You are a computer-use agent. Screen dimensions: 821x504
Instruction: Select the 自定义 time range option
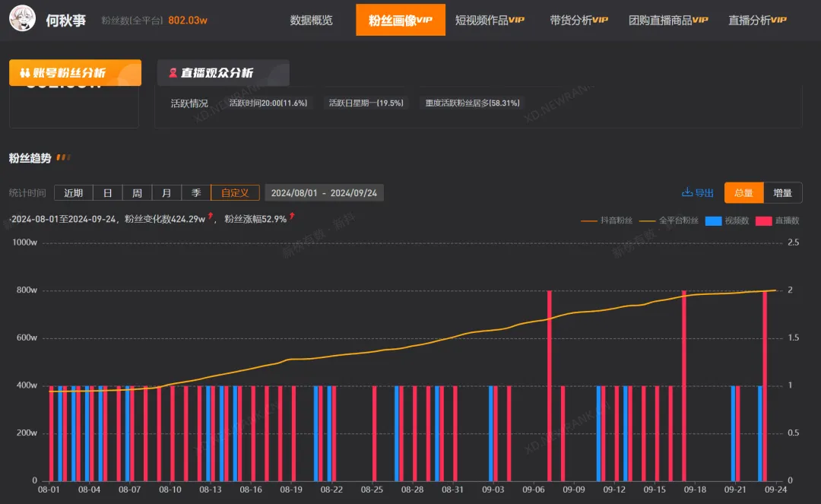point(235,193)
